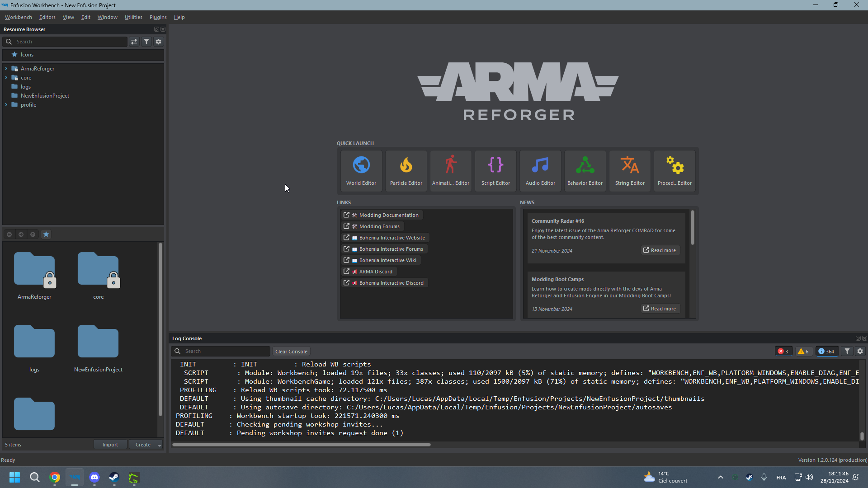Open Log Console settings gear

click(x=860, y=351)
